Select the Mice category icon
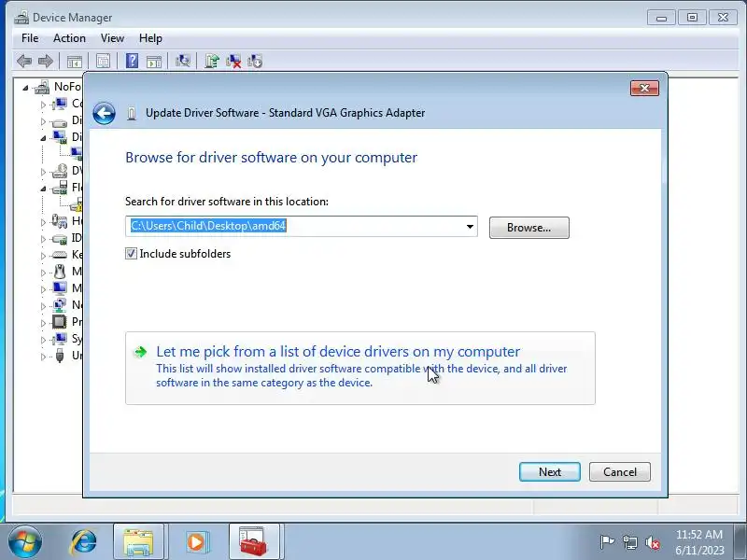 [60, 272]
